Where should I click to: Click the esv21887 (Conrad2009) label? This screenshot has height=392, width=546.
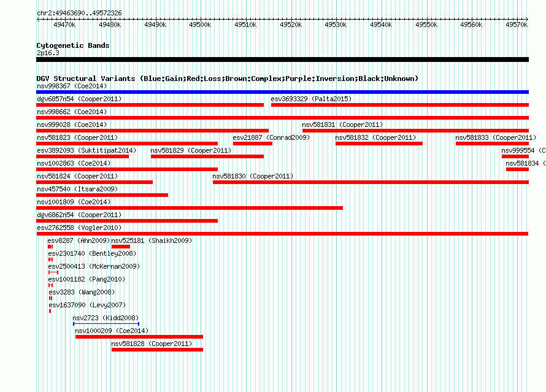pyautogui.click(x=271, y=137)
